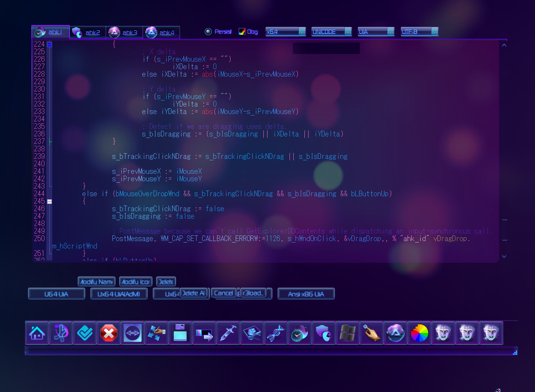Viewport: 535px width, 392px height.
Task: Open the x64 dropdown
Action: click(302, 31)
